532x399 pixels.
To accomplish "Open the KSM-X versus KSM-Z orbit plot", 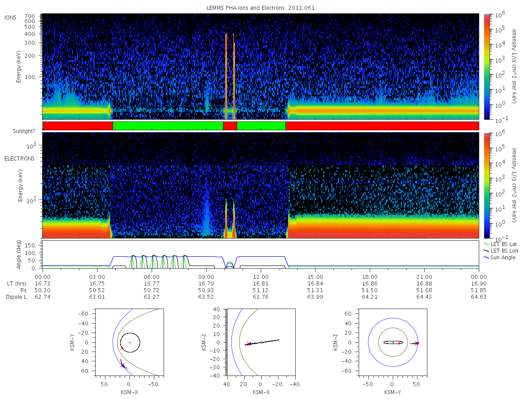I will (x=261, y=342).
